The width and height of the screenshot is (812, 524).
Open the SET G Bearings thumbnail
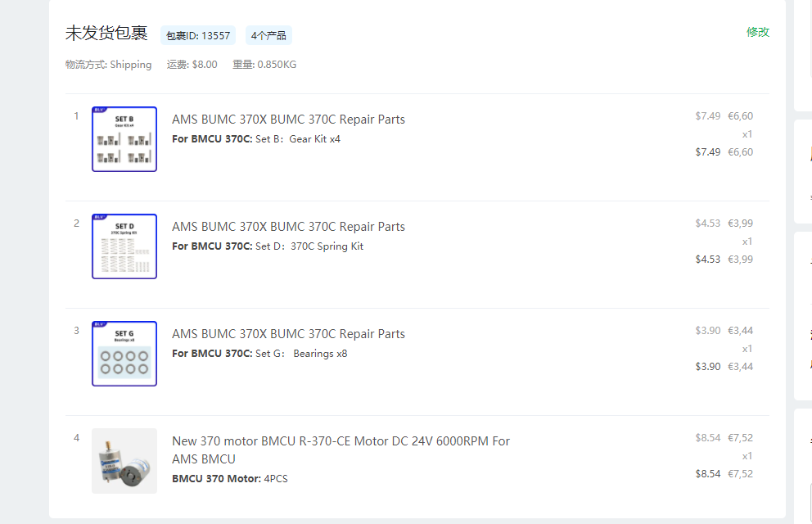point(124,354)
